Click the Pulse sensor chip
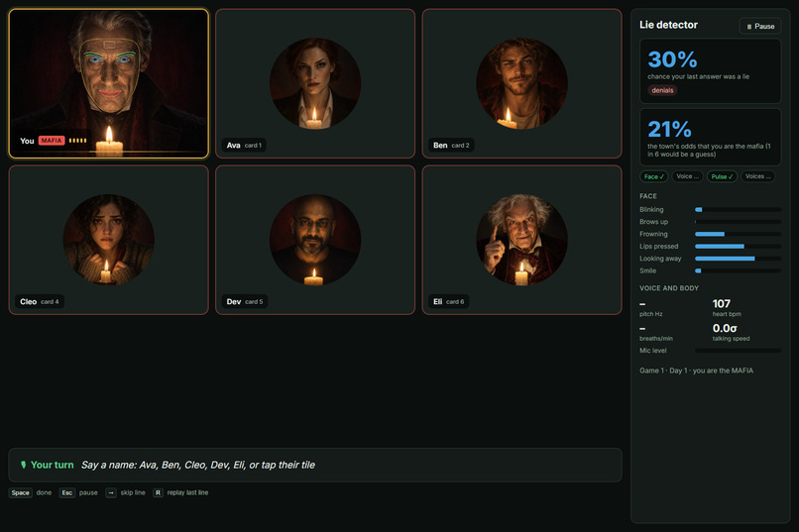Image resolution: width=799 pixels, height=532 pixels. 722,176
